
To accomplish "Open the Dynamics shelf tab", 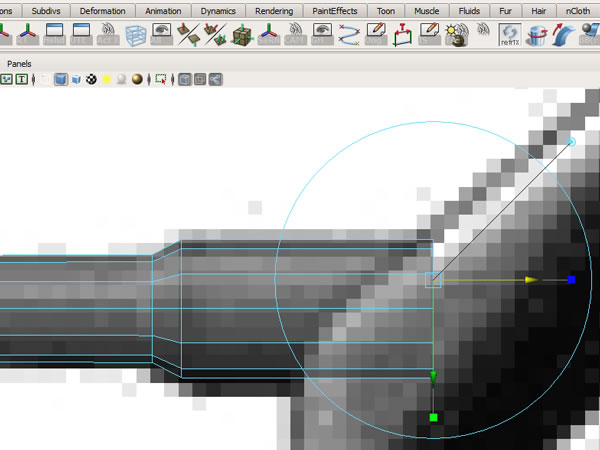I will (216, 11).
